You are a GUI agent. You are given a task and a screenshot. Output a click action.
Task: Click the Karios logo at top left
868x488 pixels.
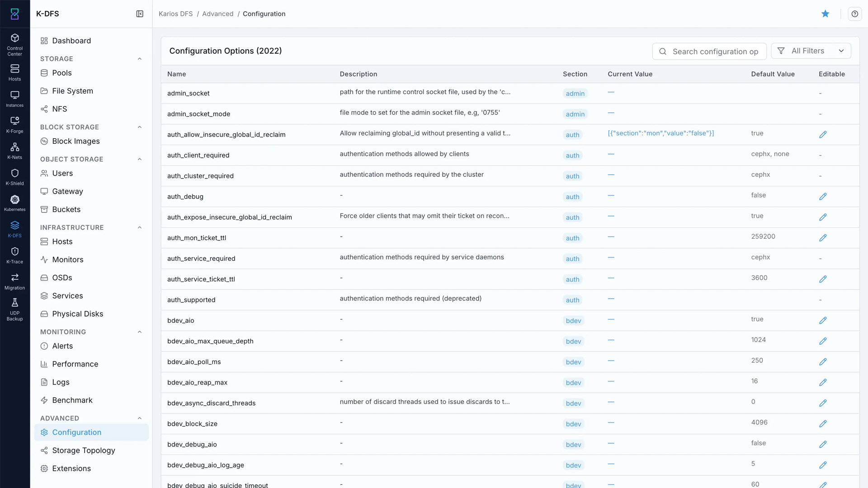point(14,14)
